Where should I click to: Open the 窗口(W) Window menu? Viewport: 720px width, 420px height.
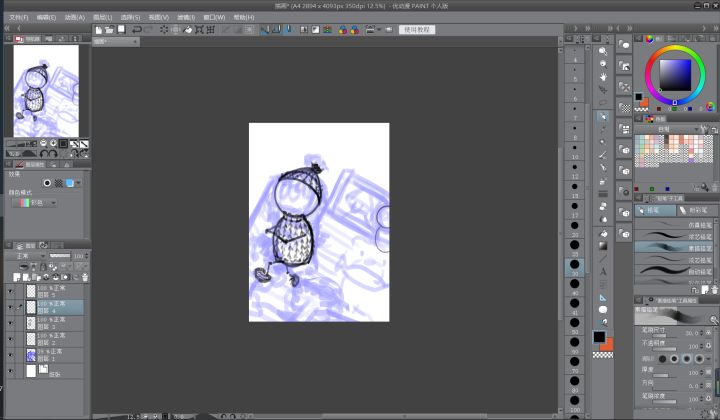(x=214, y=17)
